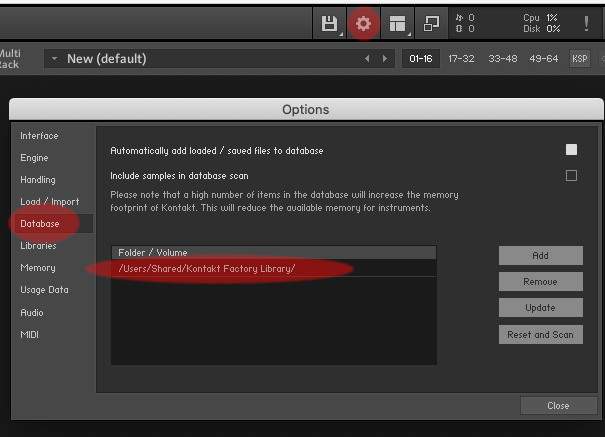Expand the New (default) multi dropdown

[x=54, y=59]
